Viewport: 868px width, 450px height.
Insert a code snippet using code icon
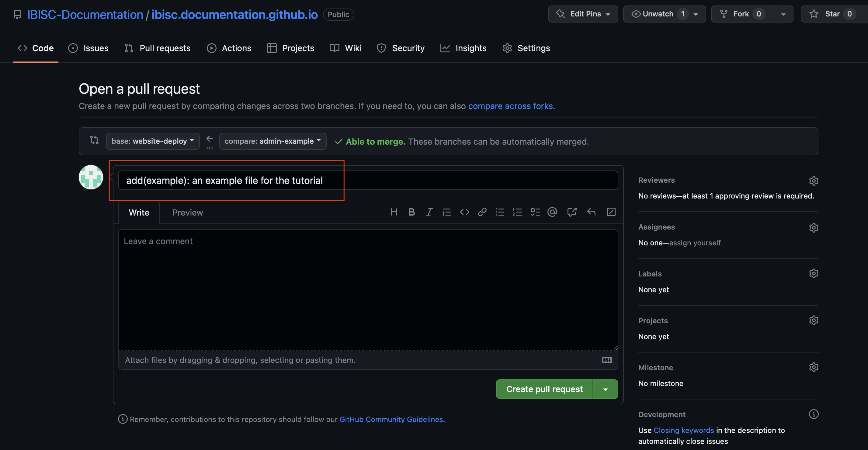coord(464,212)
